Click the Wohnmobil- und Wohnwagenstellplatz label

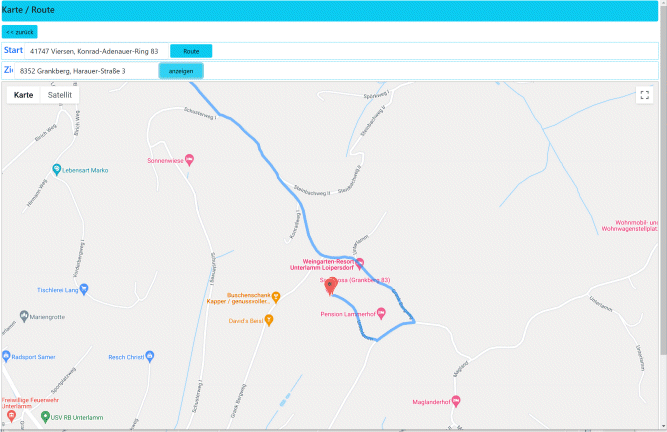click(630, 226)
